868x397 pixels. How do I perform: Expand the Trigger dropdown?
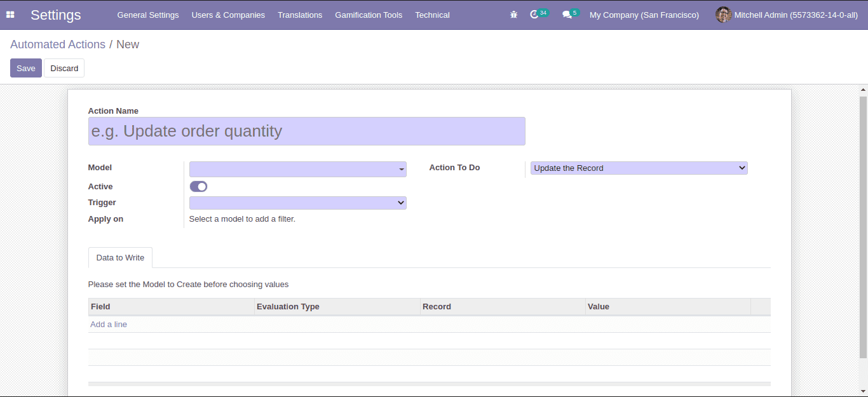pos(297,203)
